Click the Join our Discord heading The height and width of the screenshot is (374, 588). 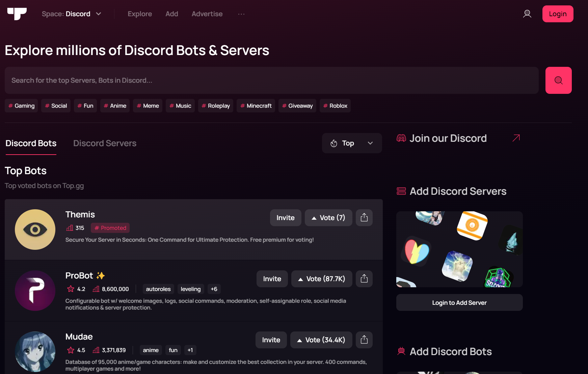pyautogui.click(x=448, y=138)
